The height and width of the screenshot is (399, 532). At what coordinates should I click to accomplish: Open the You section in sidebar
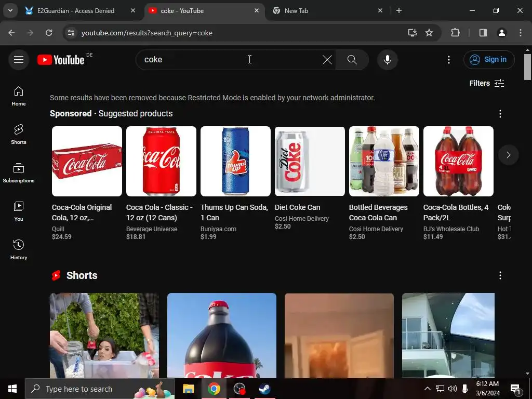(x=19, y=211)
